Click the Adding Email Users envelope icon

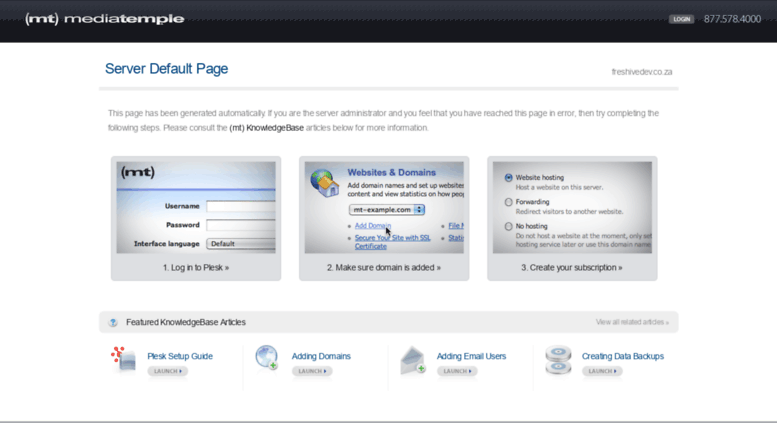413,360
